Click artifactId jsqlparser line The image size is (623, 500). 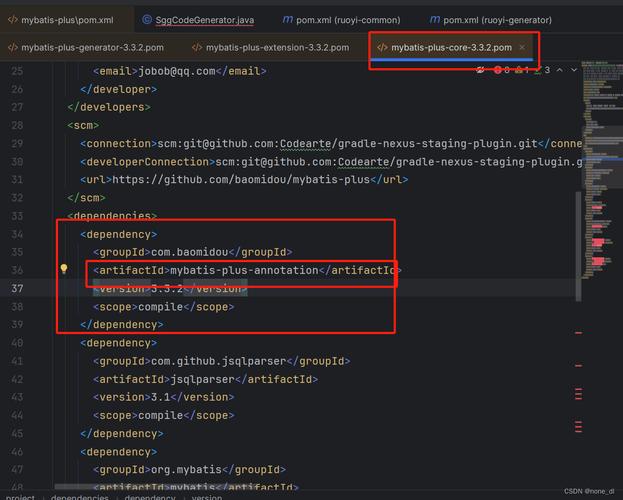pyautogui.click(x=205, y=380)
